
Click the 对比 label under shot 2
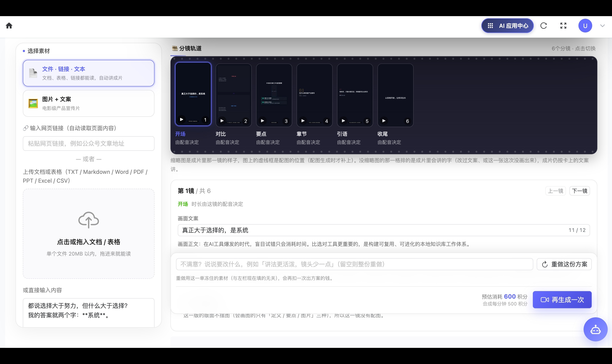[221, 134]
